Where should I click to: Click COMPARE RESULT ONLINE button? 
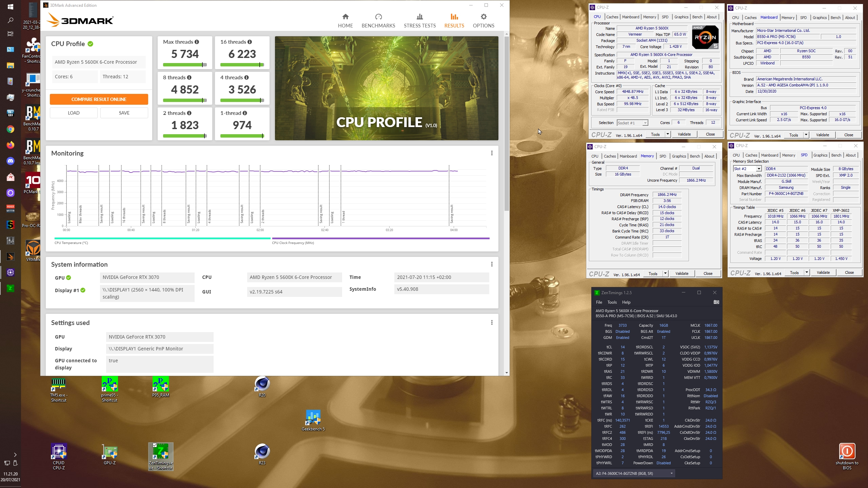point(99,99)
